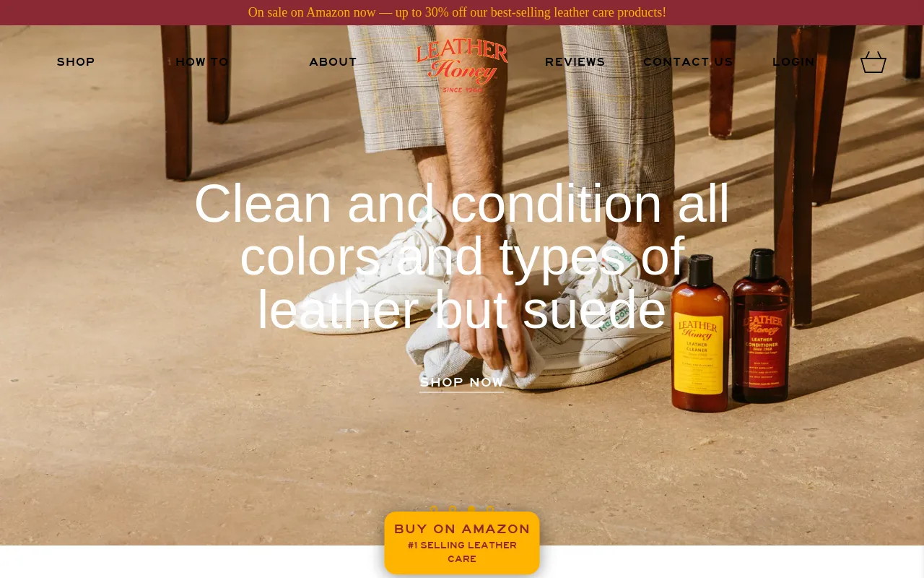Open the How To menu
924x578 pixels.
(202, 62)
